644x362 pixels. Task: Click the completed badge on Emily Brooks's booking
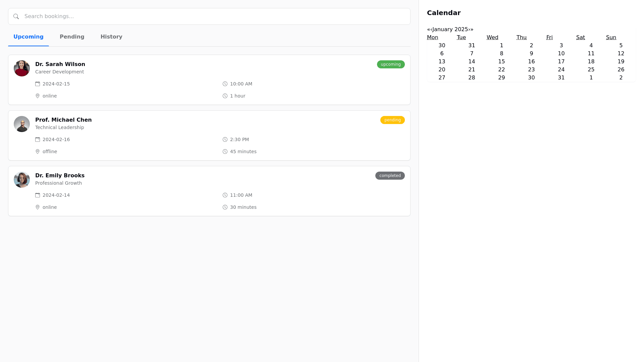coord(390,176)
